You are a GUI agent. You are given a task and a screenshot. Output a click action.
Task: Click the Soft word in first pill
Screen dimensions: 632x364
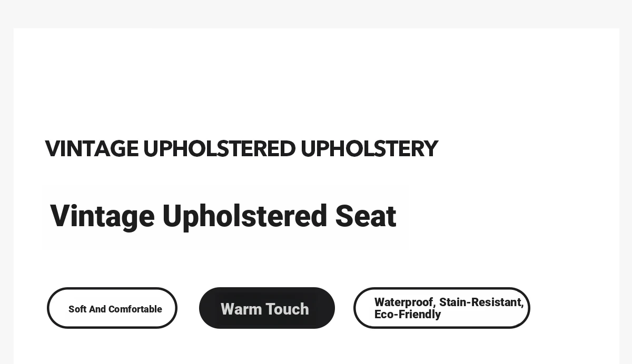click(77, 309)
